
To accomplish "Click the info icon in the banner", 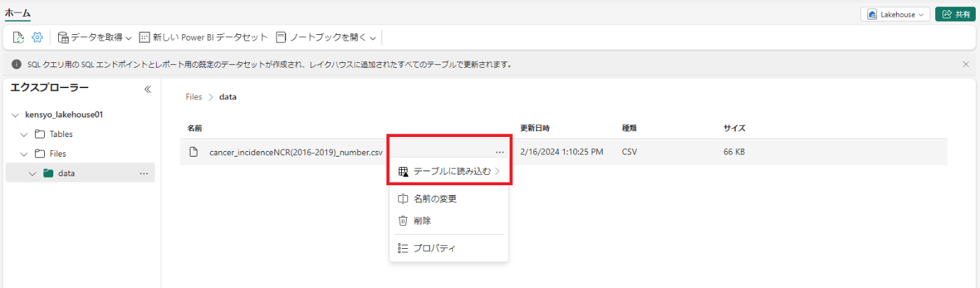I will pos(17,64).
